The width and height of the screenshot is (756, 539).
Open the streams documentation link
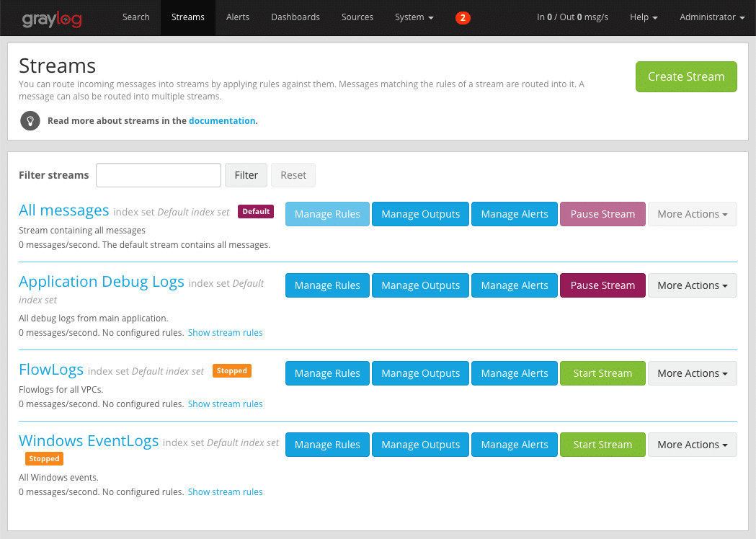click(222, 121)
